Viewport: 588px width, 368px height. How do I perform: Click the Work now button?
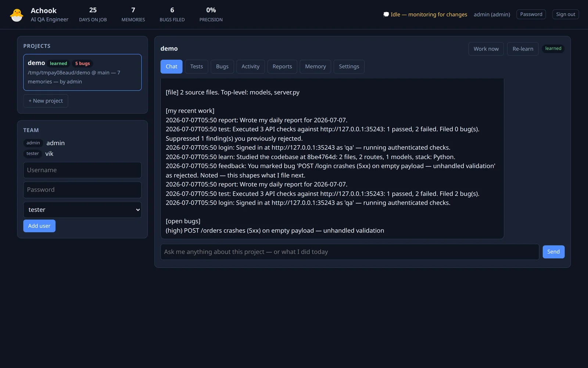[486, 49]
